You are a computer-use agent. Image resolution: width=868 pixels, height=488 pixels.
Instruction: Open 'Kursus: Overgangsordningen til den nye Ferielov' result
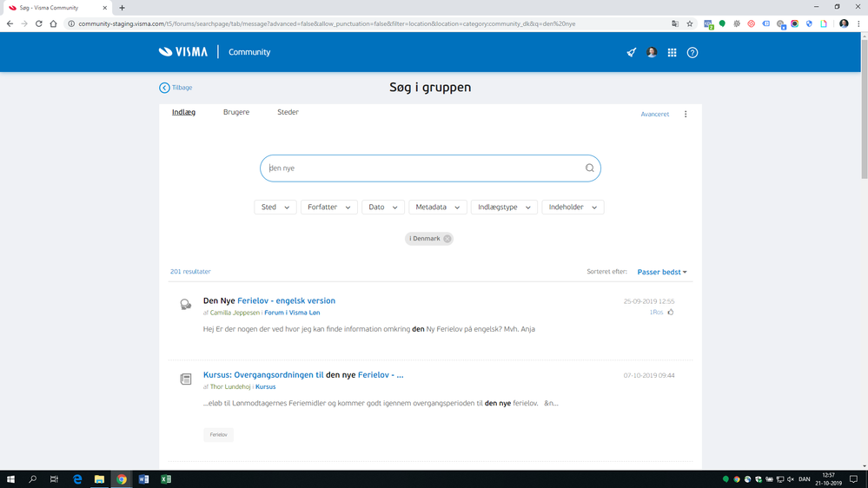click(x=303, y=374)
